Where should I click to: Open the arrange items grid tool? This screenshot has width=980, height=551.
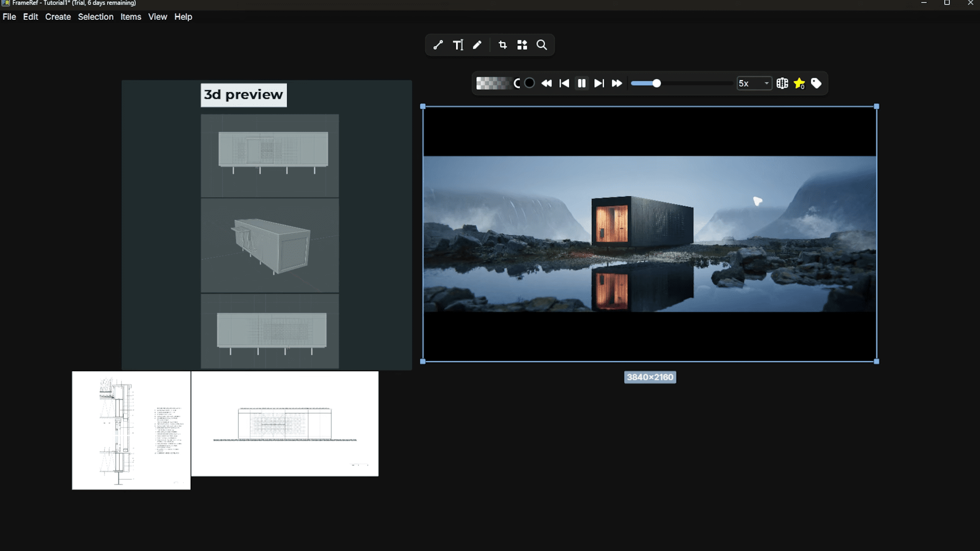[x=522, y=45]
